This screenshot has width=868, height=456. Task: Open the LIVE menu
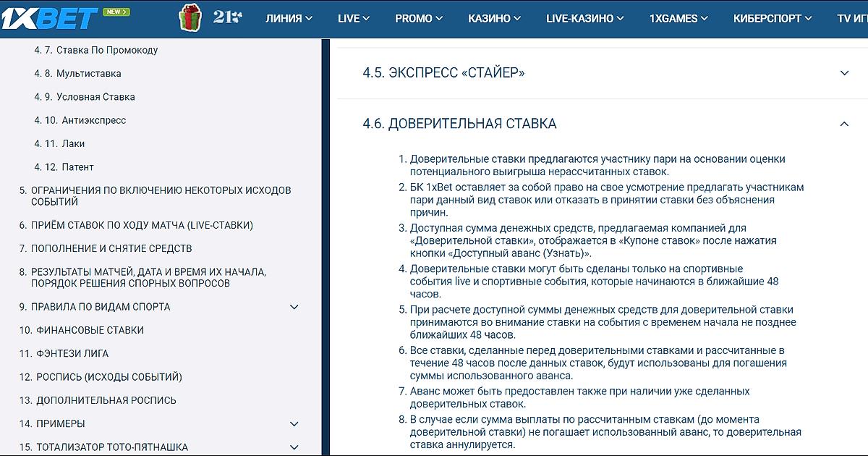(354, 19)
